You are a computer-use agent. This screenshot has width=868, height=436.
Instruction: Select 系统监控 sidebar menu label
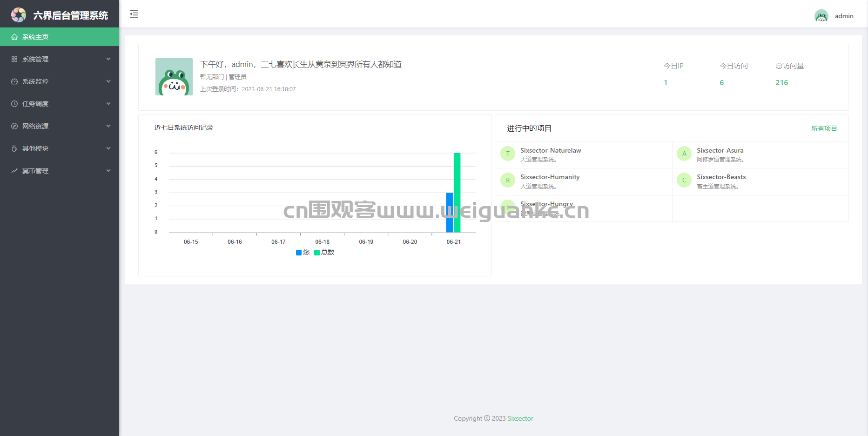point(35,81)
